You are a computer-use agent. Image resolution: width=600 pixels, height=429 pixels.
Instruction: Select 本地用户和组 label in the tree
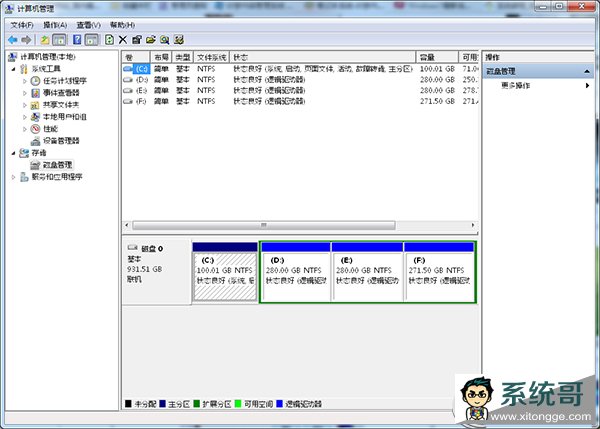coord(64,117)
